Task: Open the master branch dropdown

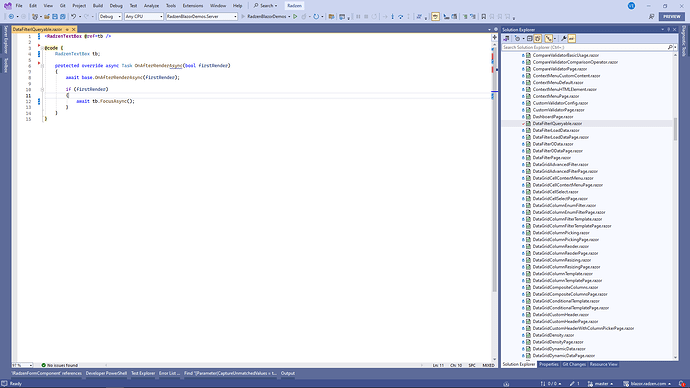Action: (601, 384)
